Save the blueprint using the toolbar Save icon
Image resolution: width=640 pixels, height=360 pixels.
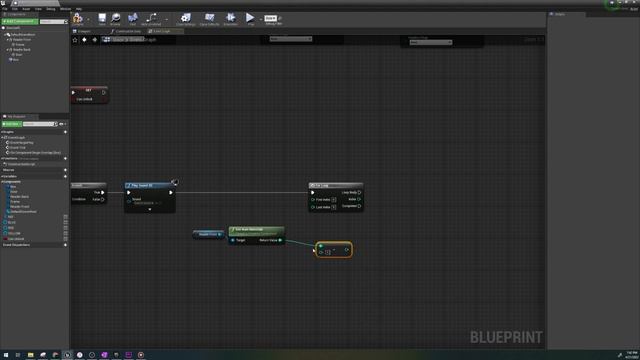coord(102,19)
